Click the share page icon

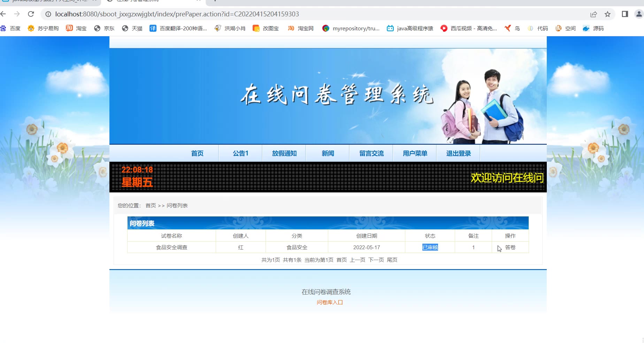(x=593, y=14)
